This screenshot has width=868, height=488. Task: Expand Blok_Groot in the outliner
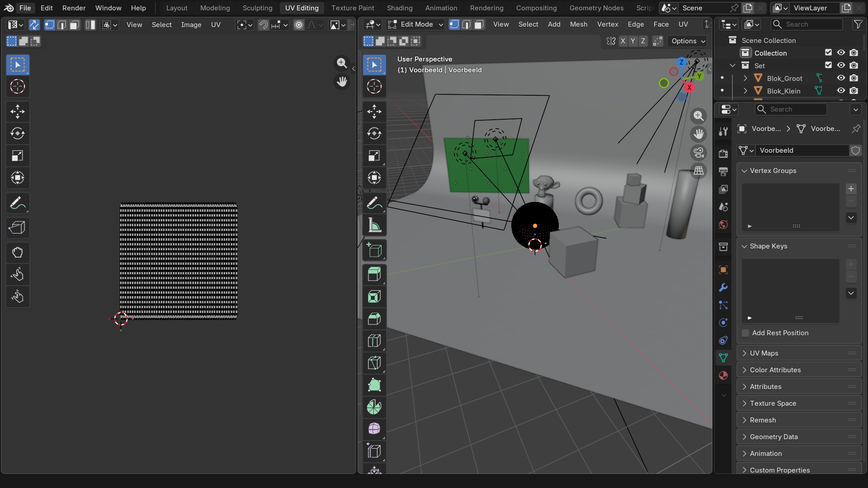click(745, 78)
